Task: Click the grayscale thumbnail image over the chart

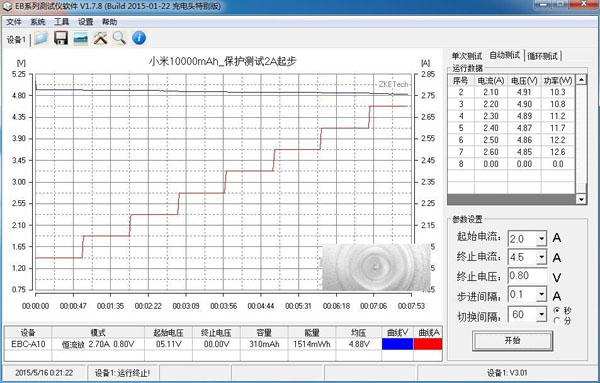Action: (376, 267)
